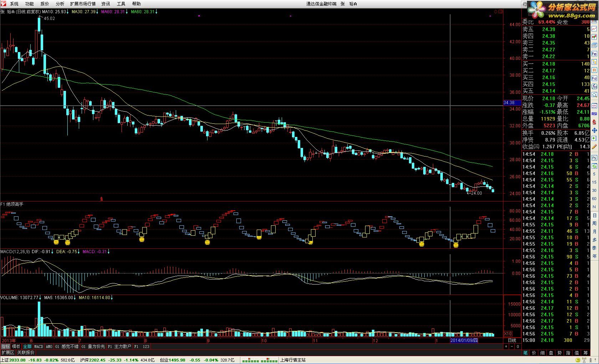Click the X10 volume scale label
Image resolution: width=599 pixels, height=364 pixels.
click(508, 334)
